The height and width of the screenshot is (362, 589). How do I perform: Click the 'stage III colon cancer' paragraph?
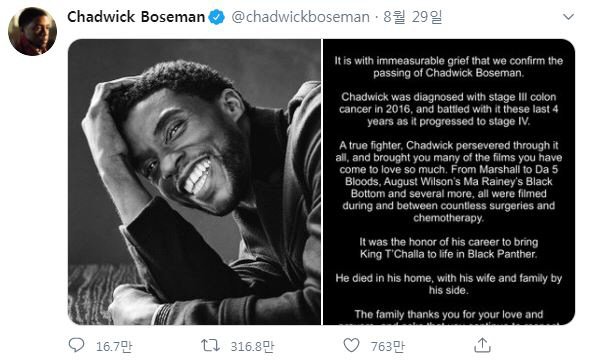pos(449,109)
